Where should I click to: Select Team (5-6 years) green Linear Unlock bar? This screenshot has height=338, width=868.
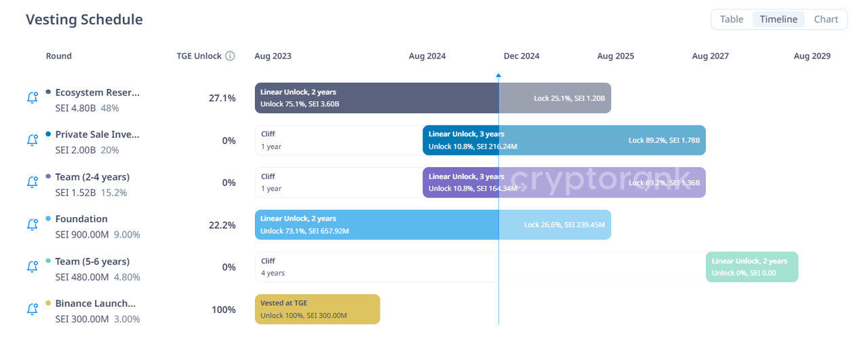point(752,267)
